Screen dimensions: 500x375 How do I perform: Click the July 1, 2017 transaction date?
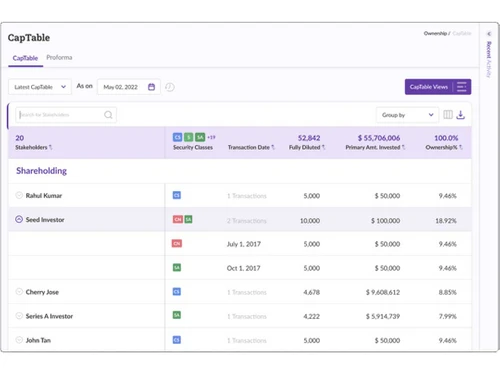(244, 244)
